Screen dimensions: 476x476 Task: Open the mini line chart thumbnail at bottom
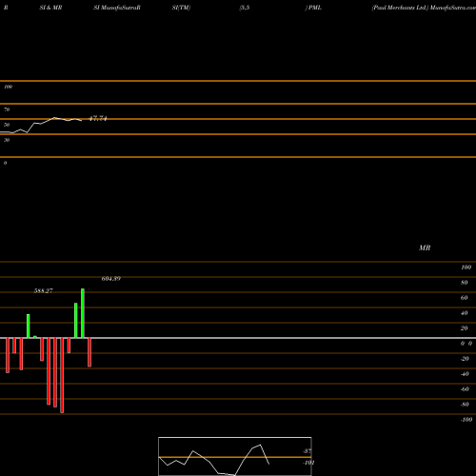click(235, 456)
